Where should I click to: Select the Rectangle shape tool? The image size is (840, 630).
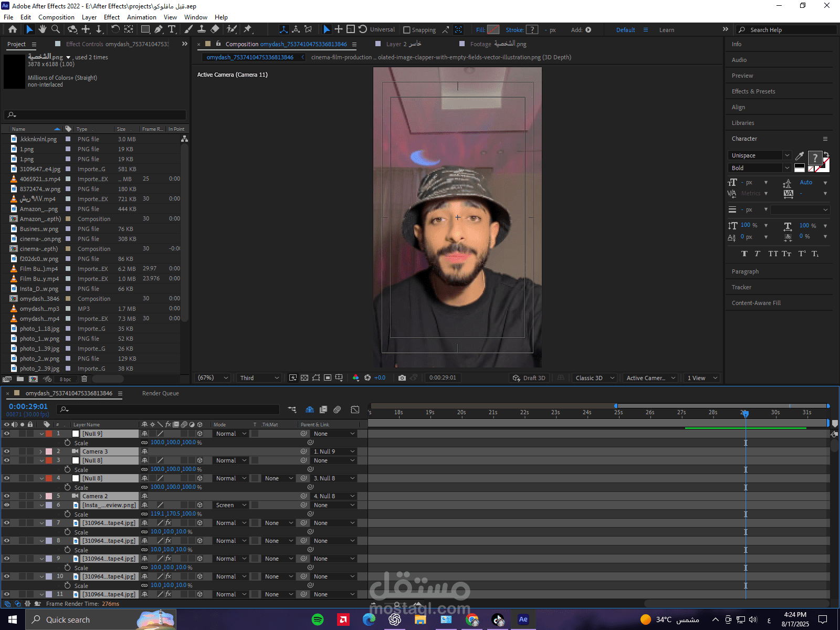[x=145, y=29]
